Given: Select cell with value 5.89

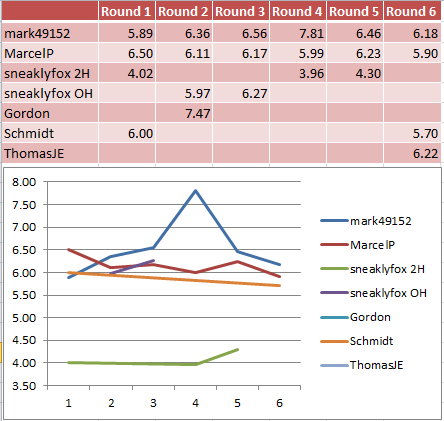Looking at the screenshot, I should pos(127,33).
